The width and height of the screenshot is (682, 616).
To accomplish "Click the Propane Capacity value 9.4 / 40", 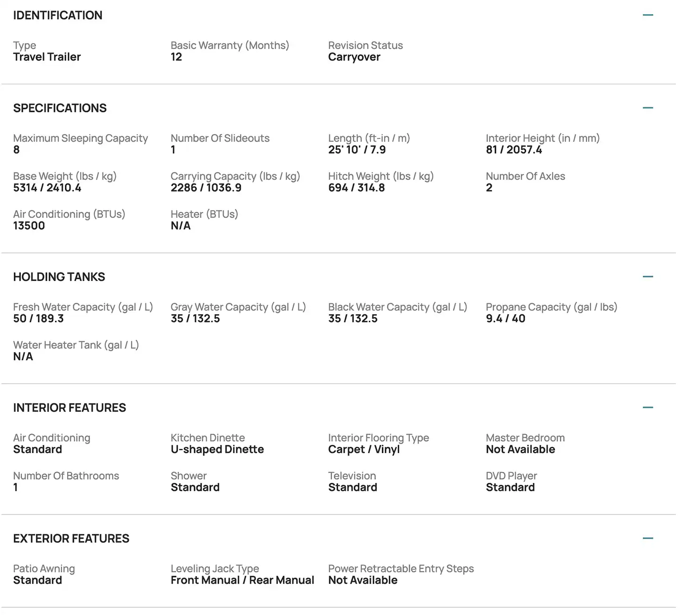I will click(x=505, y=318).
